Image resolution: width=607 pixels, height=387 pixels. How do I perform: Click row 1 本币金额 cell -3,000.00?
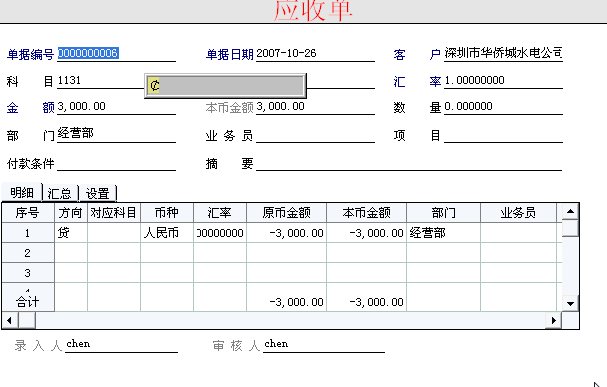click(x=367, y=233)
